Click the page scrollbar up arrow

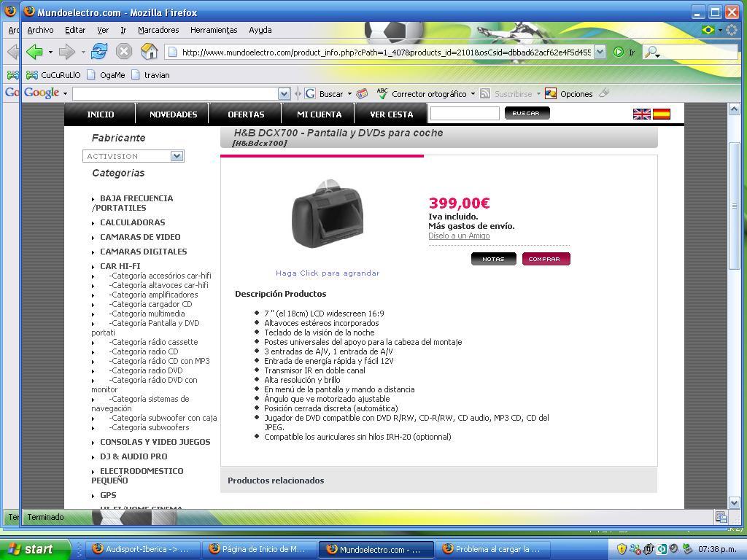[x=734, y=110]
